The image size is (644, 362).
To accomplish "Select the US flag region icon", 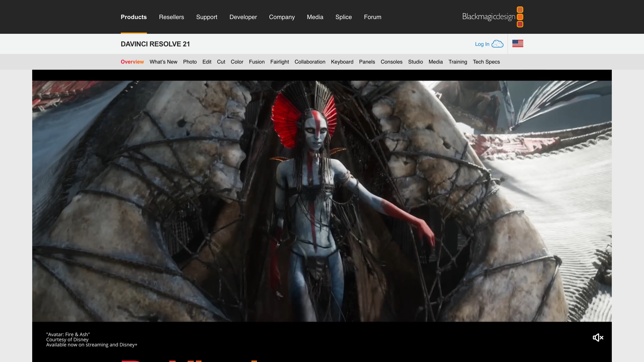I will click(x=518, y=43).
